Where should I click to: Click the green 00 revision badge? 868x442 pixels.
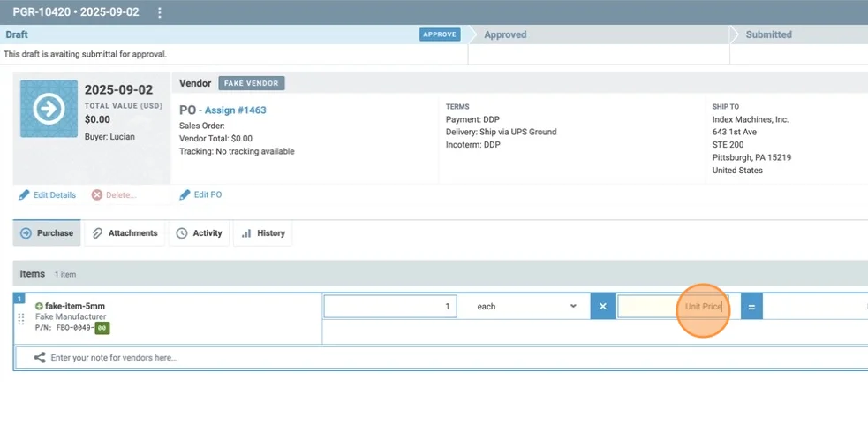[x=102, y=328]
